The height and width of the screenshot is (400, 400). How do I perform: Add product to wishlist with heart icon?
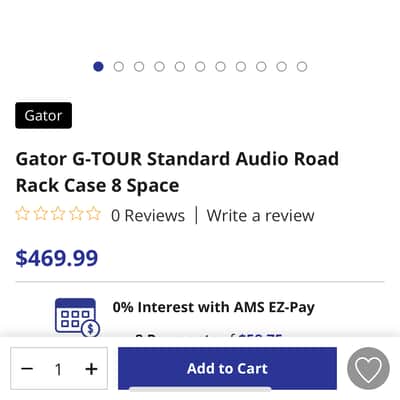(x=368, y=369)
